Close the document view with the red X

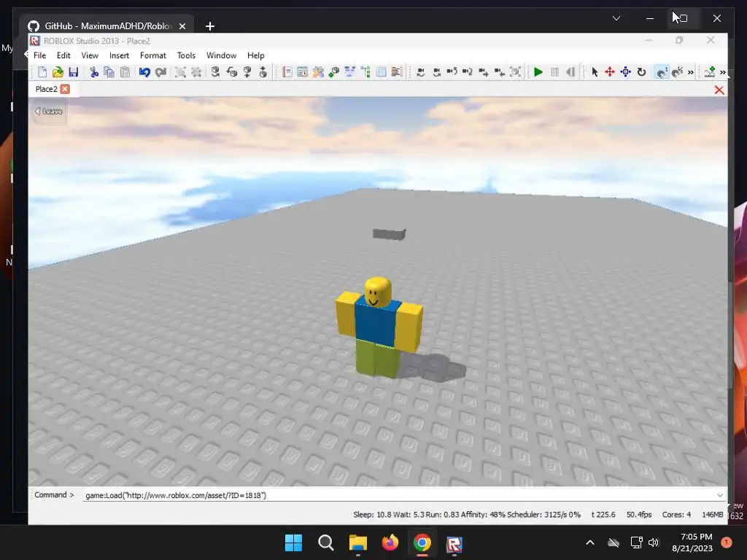pyautogui.click(x=719, y=90)
